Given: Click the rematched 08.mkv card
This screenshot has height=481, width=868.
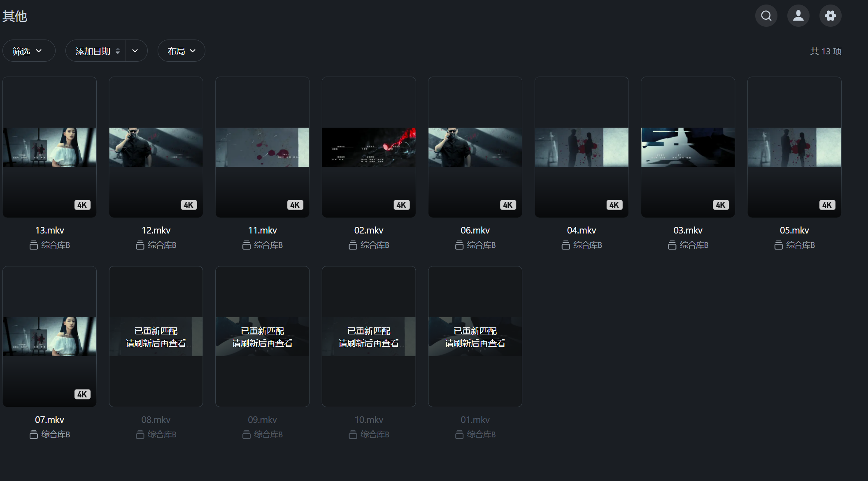Looking at the screenshot, I should tap(156, 336).
